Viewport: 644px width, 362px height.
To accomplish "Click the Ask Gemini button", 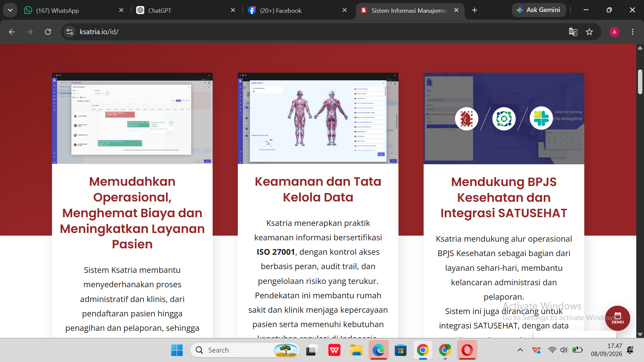I will (539, 10).
